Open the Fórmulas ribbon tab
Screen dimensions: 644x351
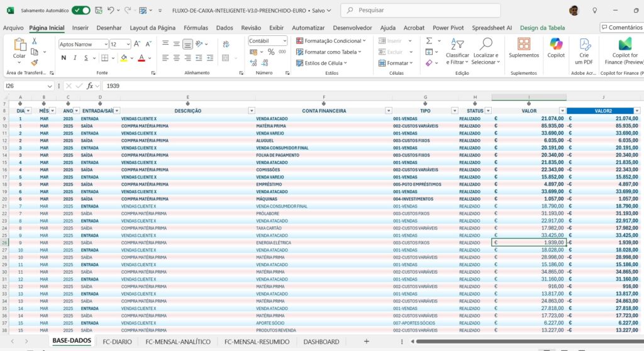[196, 28]
